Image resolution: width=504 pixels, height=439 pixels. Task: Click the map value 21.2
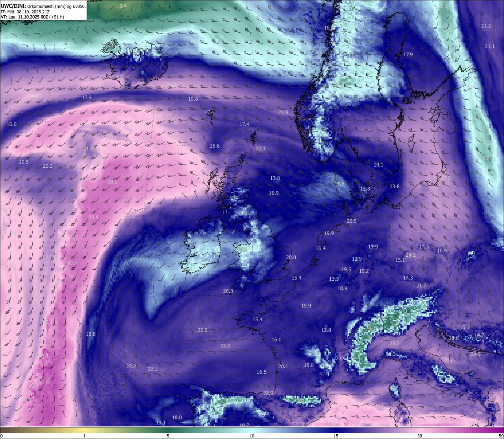[486, 26]
